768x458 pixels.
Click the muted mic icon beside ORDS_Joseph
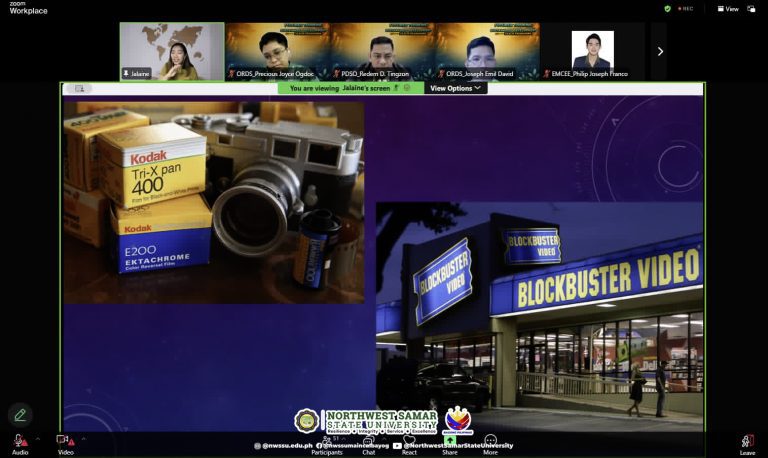(x=441, y=73)
